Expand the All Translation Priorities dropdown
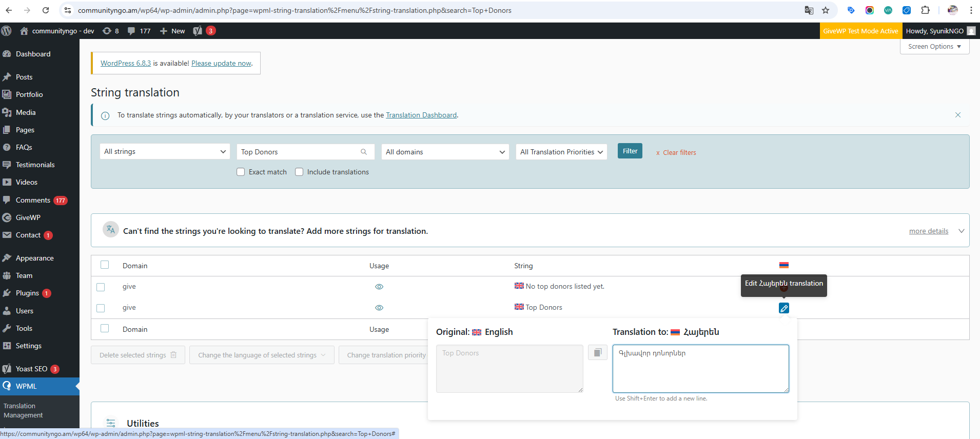The image size is (980, 439). (x=561, y=152)
